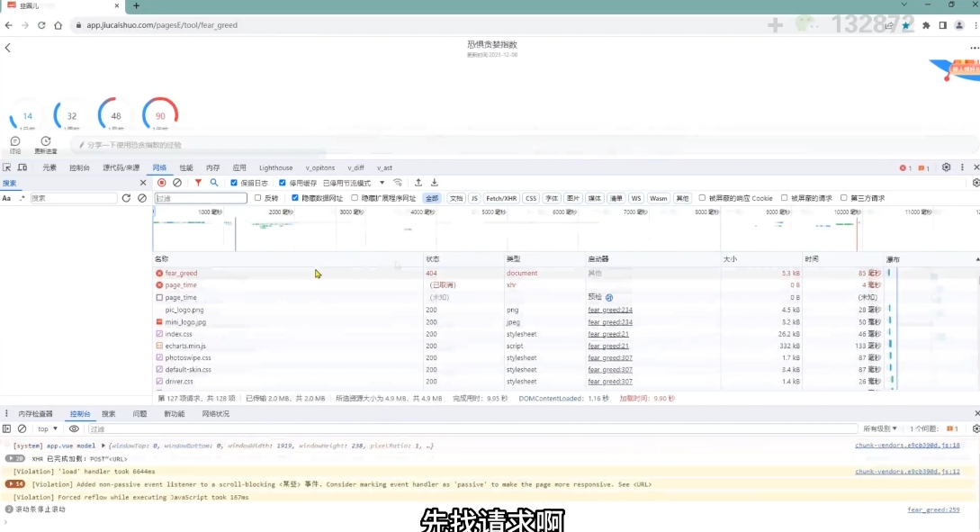Enable the 反转 filter checkbox

click(256, 197)
